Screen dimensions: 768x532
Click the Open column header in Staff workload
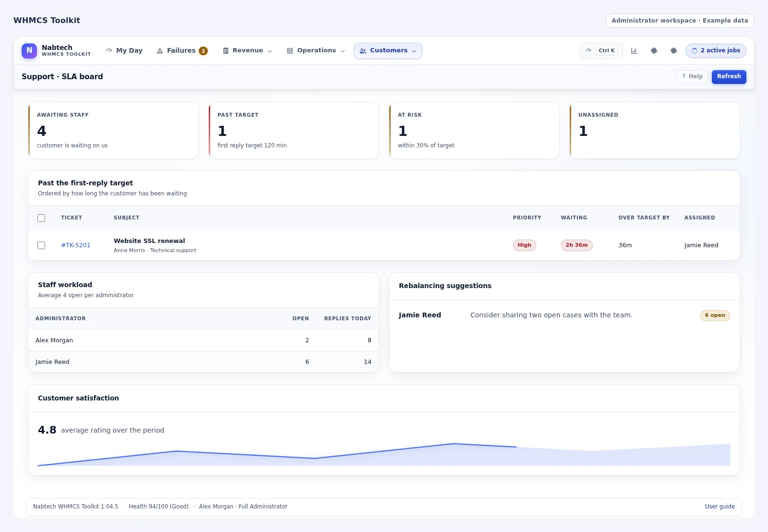[300, 319]
